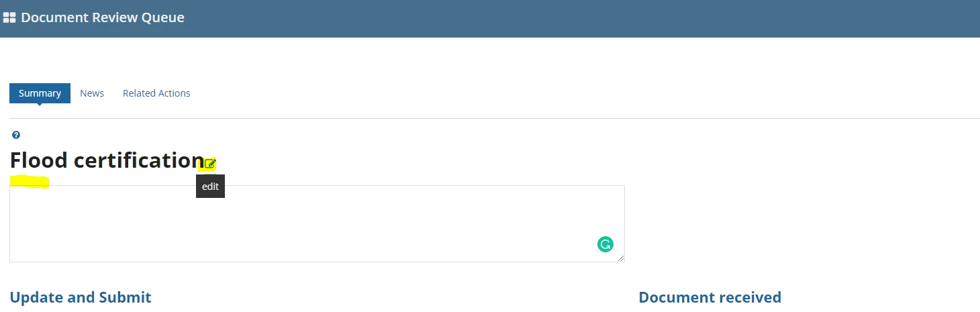Grab the text area's corner resize handle

pos(620,258)
